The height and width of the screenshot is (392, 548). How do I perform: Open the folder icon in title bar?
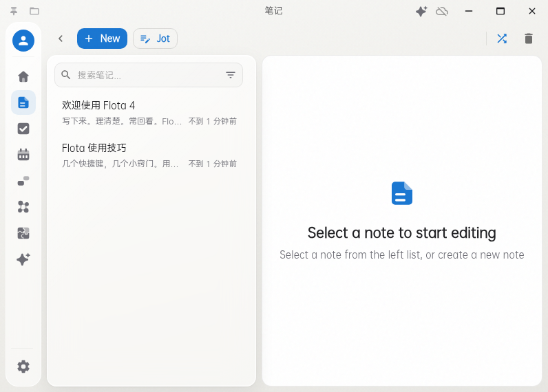pyautogui.click(x=34, y=11)
